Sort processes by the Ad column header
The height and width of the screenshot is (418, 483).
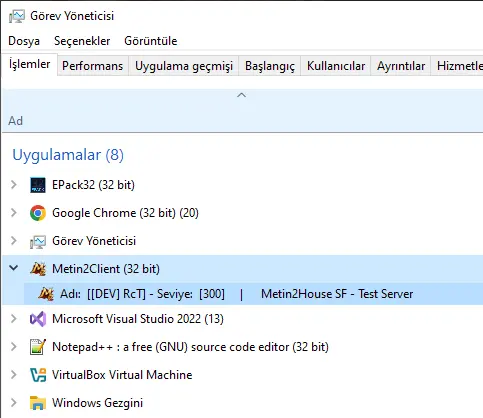16,121
